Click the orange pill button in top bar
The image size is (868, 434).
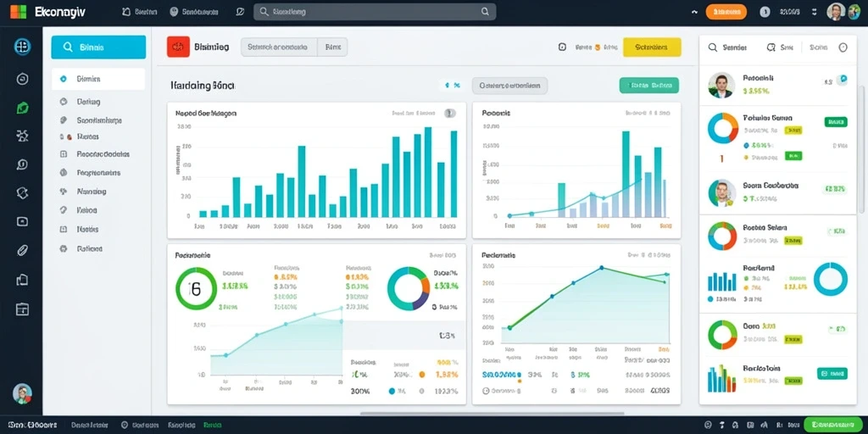(726, 12)
